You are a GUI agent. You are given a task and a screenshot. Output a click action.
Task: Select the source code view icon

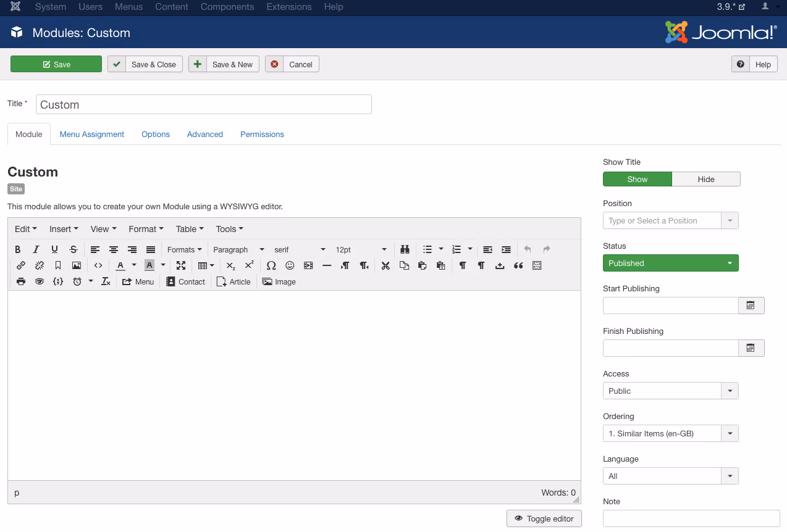[x=98, y=265]
